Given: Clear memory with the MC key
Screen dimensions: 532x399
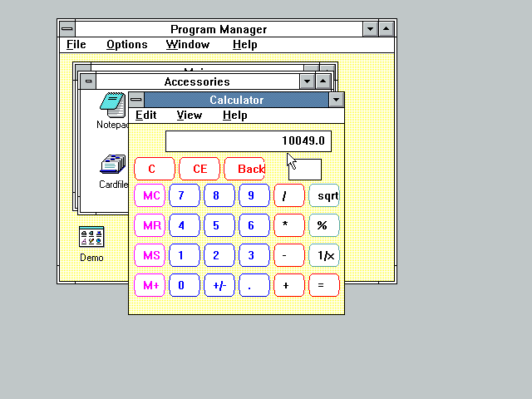Looking at the screenshot, I should pos(150,195).
